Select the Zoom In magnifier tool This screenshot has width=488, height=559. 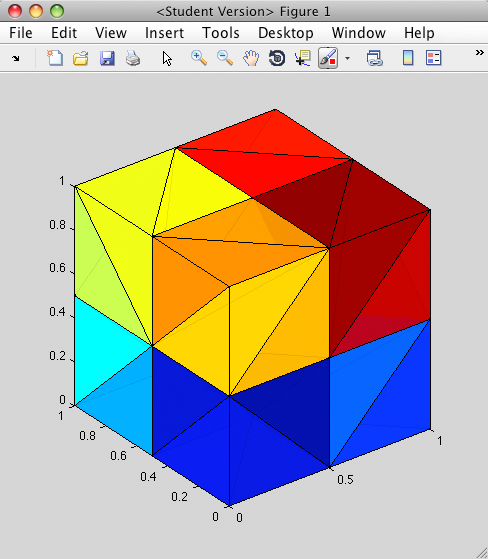pos(199,58)
